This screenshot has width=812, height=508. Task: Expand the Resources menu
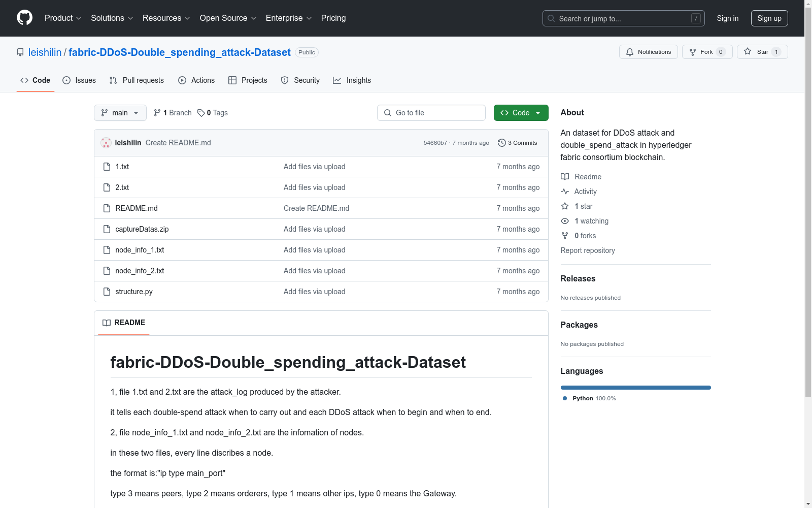[166, 18]
